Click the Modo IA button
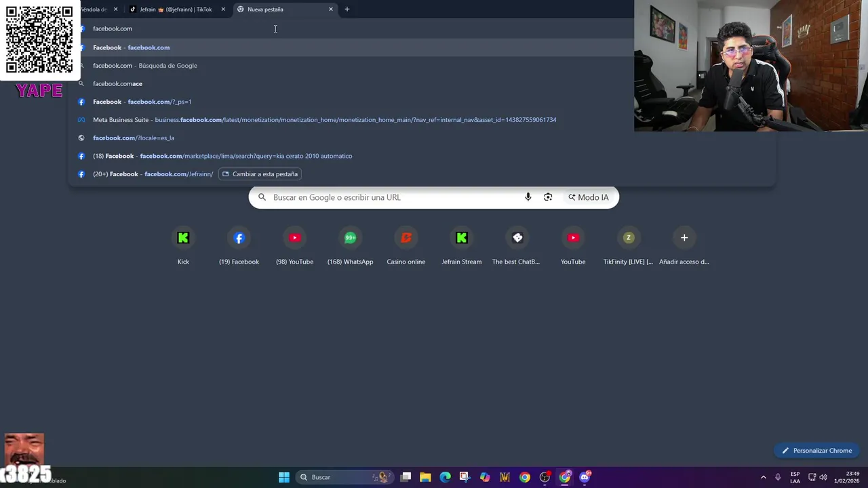 [x=588, y=197]
